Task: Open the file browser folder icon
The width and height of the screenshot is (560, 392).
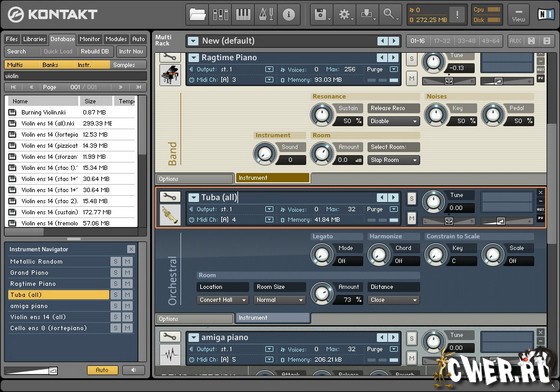Action: (x=198, y=15)
